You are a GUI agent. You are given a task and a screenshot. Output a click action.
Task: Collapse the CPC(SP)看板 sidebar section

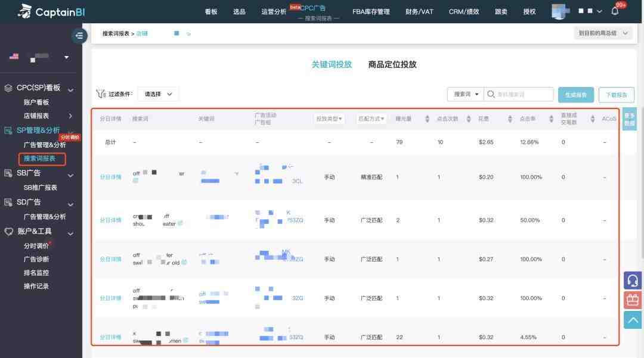(70, 89)
